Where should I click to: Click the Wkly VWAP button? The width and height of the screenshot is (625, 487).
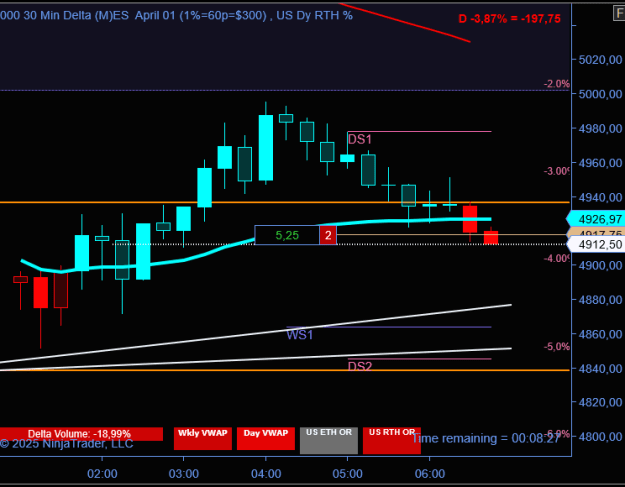tap(202, 438)
